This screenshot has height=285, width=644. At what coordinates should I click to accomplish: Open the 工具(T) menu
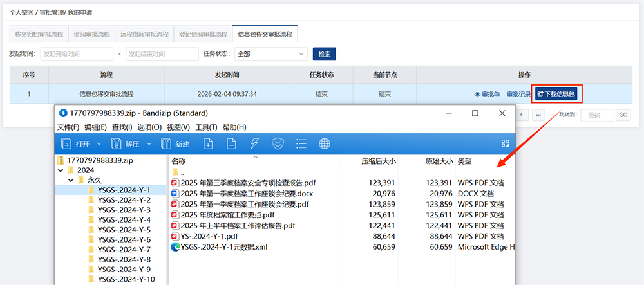coord(206,127)
